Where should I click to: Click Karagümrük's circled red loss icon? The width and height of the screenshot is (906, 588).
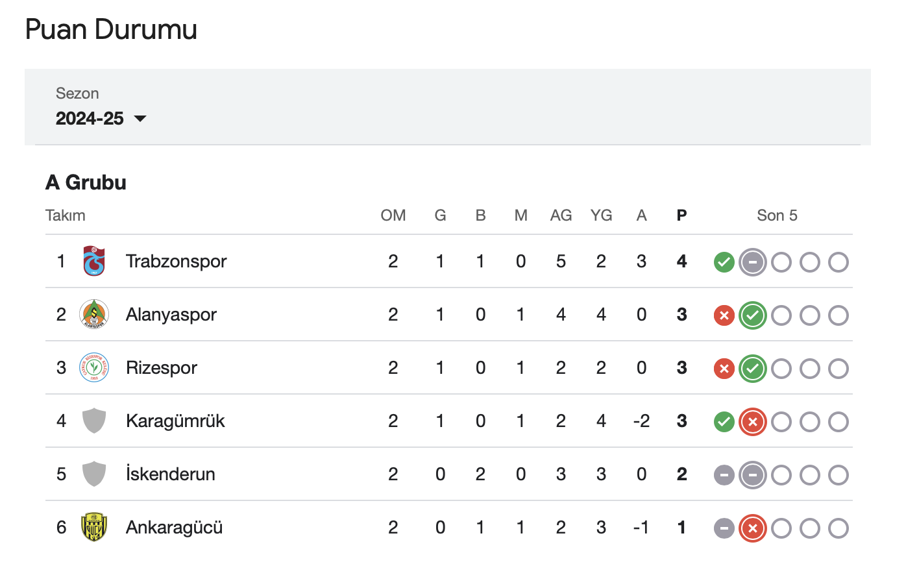click(x=753, y=422)
